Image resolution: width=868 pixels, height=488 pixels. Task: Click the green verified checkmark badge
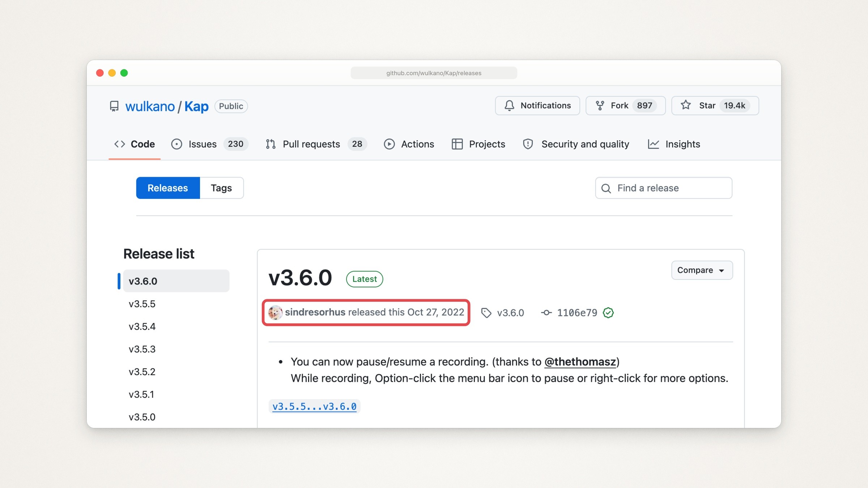click(608, 313)
